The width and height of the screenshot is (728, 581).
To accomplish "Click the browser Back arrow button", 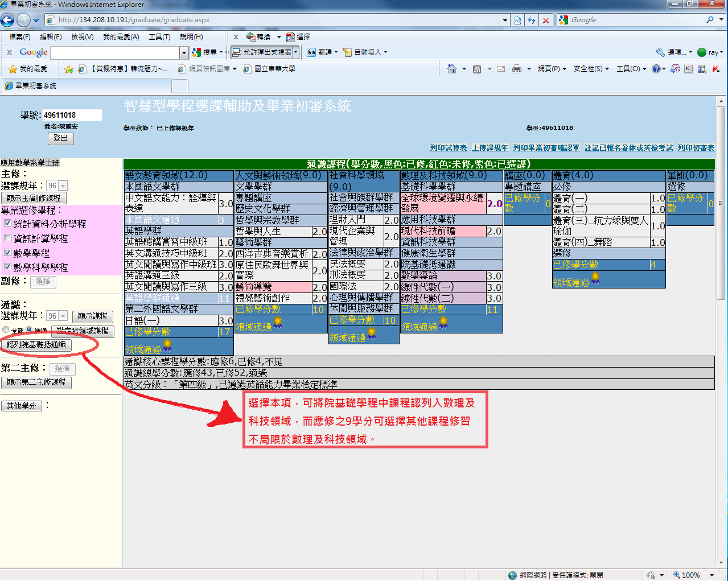I will pos(7,20).
